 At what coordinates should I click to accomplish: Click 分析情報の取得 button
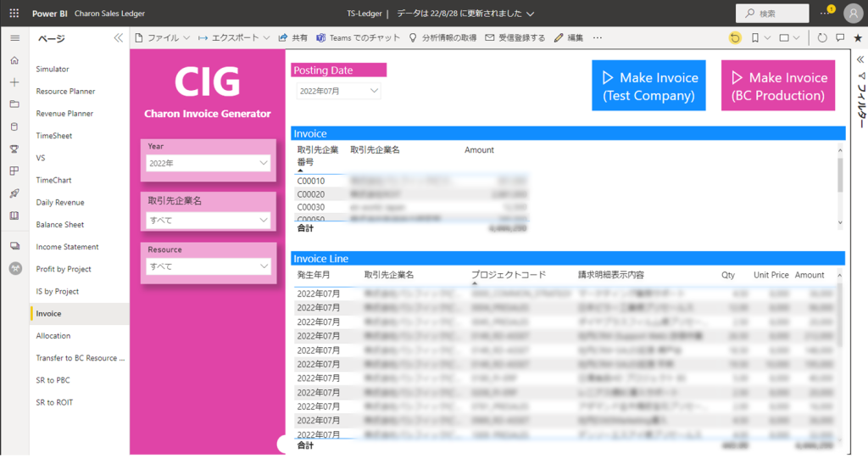click(442, 37)
